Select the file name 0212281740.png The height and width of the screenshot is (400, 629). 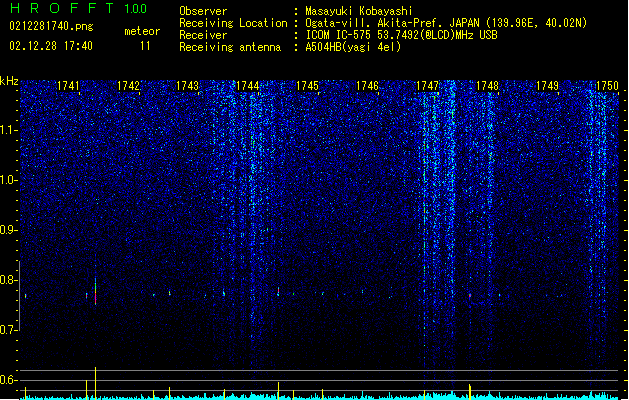coord(51,26)
